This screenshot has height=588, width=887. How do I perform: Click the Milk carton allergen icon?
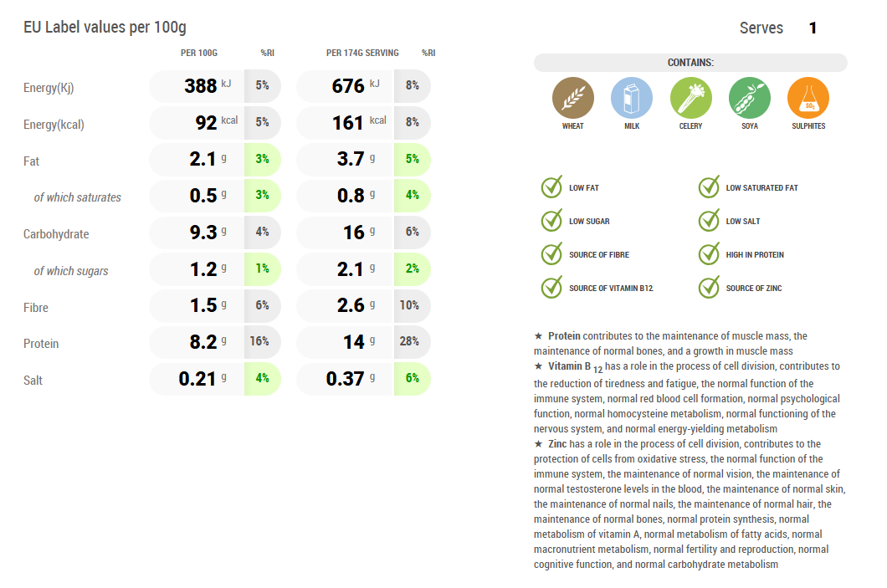pyautogui.click(x=631, y=98)
